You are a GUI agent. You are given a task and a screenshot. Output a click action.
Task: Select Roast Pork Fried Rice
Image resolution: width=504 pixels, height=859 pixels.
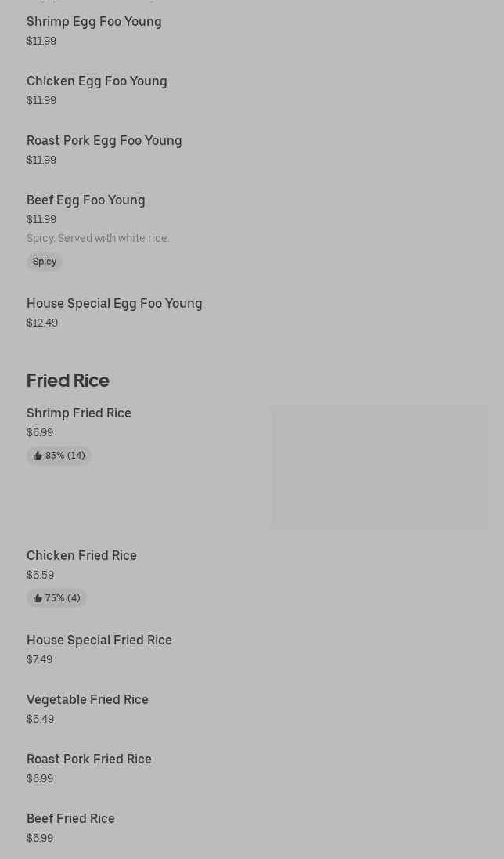[88, 760]
